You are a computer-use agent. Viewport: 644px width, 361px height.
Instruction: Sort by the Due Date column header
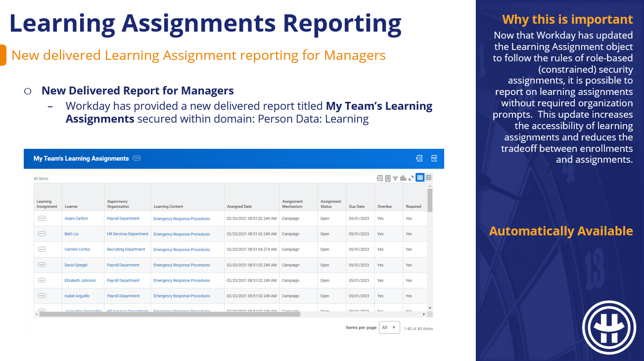click(x=357, y=206)
